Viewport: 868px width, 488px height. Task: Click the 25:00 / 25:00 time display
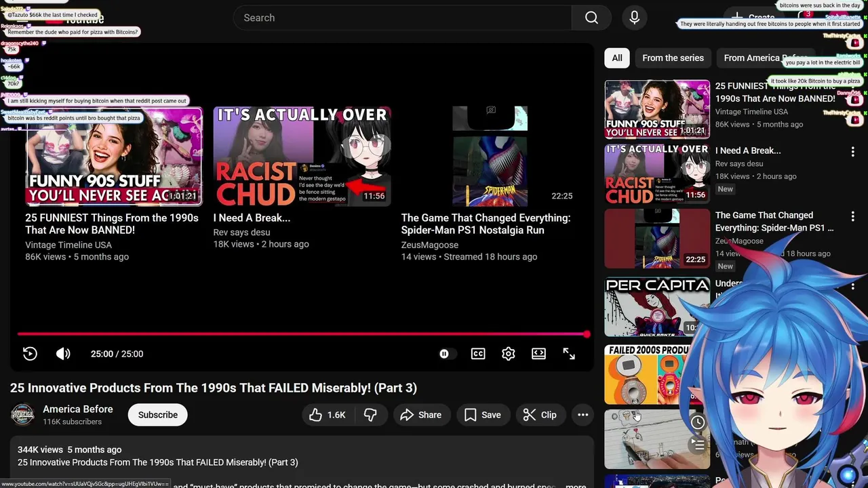click(117, 354)
